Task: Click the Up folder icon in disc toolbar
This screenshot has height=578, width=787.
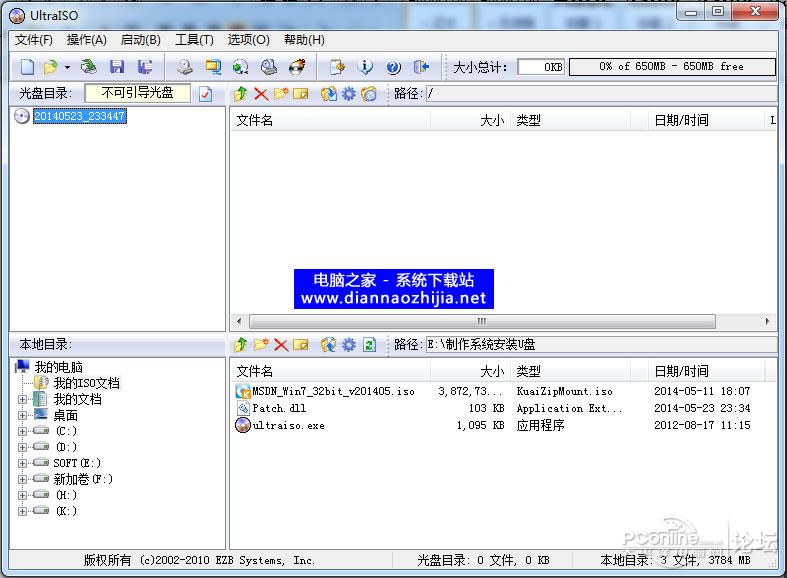Action: (x=241, y=94)
